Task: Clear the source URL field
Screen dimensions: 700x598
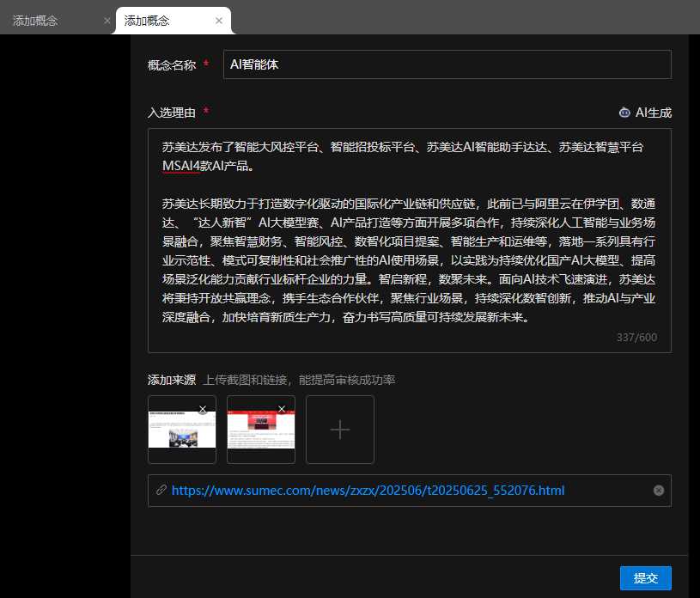Action: click(659, 491)
